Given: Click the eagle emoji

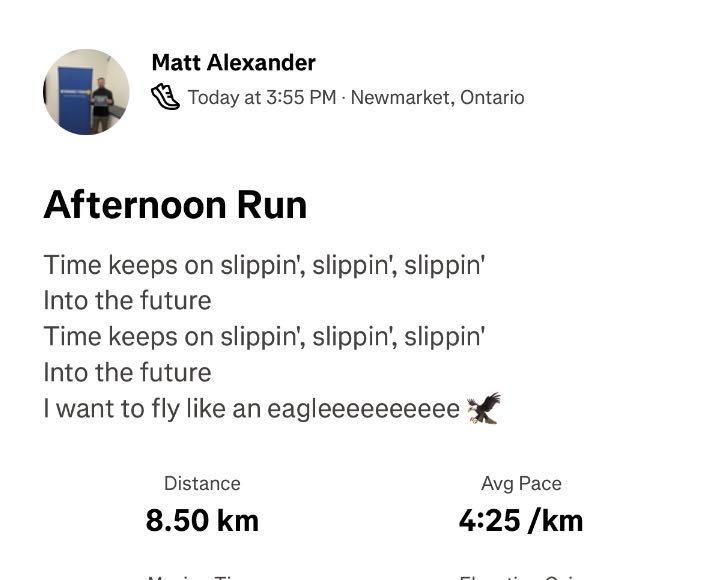Looking at the screenshot, I should 483,407.
